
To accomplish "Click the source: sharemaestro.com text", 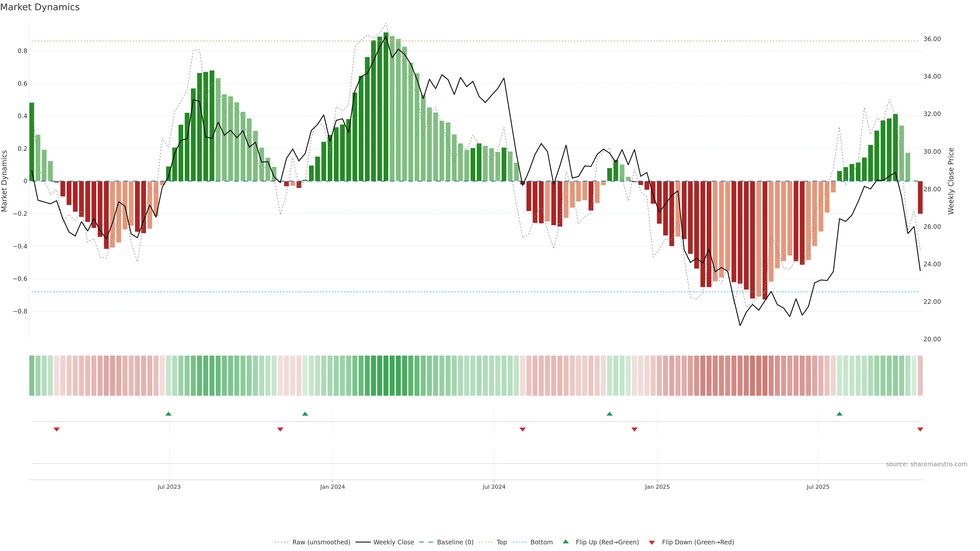I will pyautogui.click(x=926, y=464).
